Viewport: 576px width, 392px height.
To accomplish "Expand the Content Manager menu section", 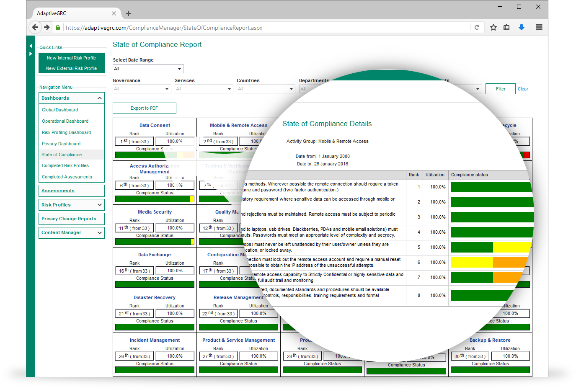I will tap(99, 232).
